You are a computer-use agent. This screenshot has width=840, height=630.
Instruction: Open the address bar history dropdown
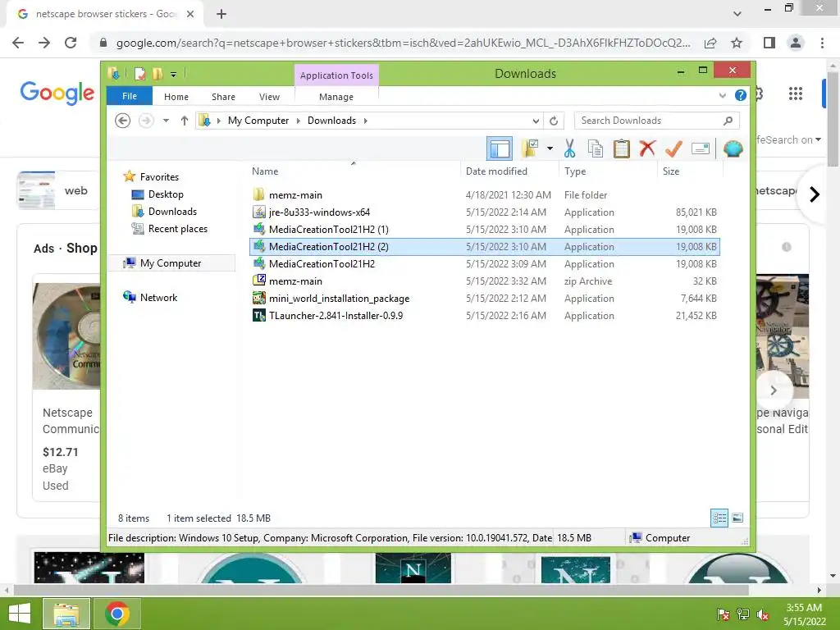pyautogui.click(x=536, y=121)
